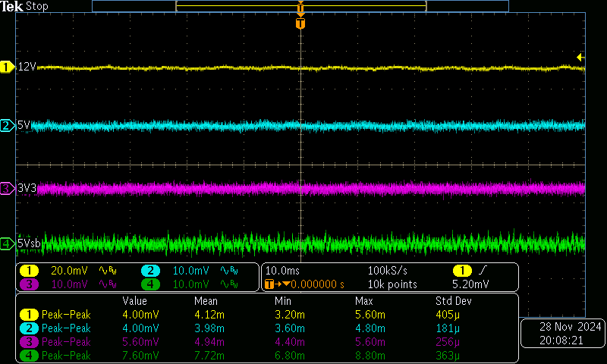
Task: Click channel 4 max 8.80m
Action: (x=370, y=356)
